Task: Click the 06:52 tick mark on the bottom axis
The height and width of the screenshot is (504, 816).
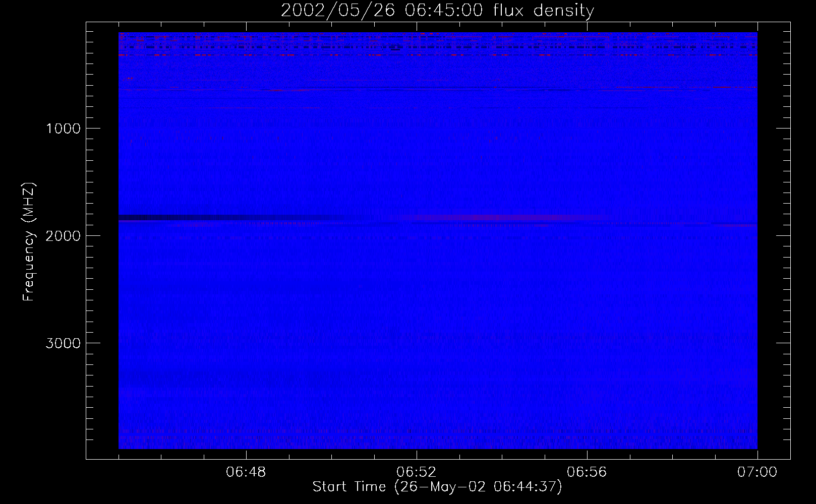Action: click(x=417, y=455)
